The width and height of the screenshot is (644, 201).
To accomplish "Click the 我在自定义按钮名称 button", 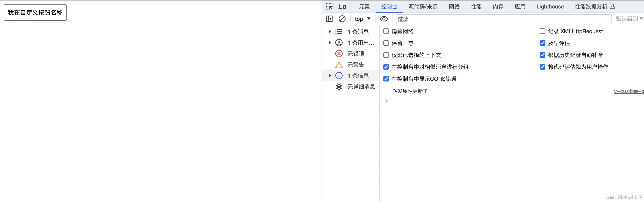I will (35, 13).
